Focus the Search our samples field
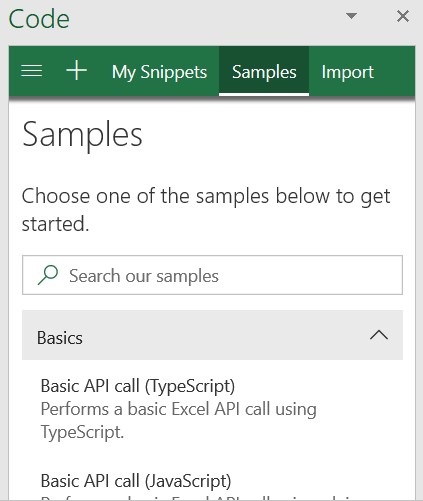 click(x=212, y=275)
